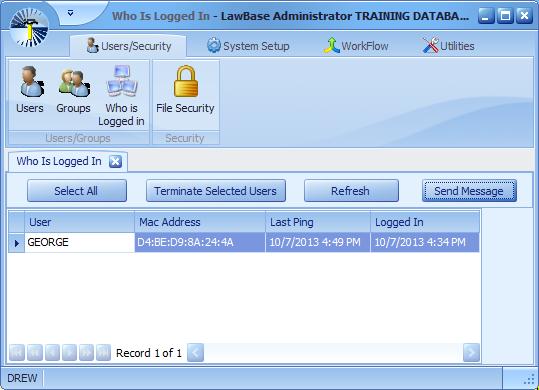539x390 pixels.
Task: Sort by the Logged In column header
Action: 425,222
